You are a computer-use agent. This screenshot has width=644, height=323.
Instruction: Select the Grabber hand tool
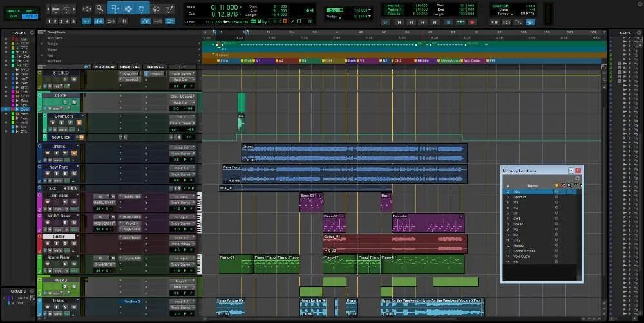(141, 8)
